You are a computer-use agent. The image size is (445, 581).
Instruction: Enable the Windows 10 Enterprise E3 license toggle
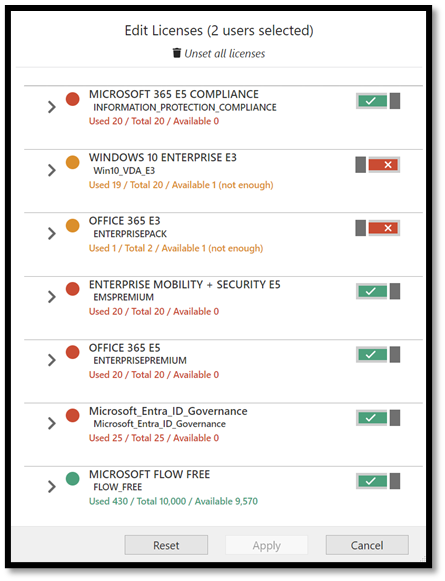pyautogui.click(x=378, y=165)
